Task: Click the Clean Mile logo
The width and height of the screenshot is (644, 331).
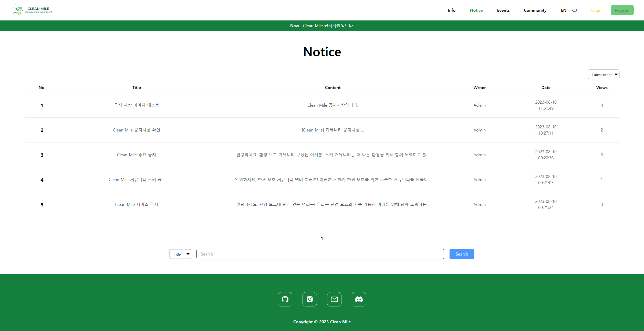Action: pyautogui.click(x=32, y=10)
